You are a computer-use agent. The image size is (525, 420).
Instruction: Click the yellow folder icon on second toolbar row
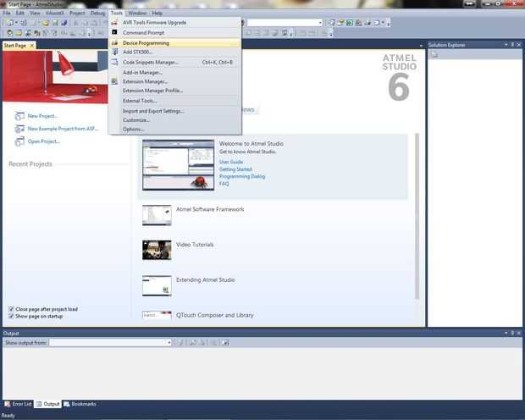[x=19, y=33]
